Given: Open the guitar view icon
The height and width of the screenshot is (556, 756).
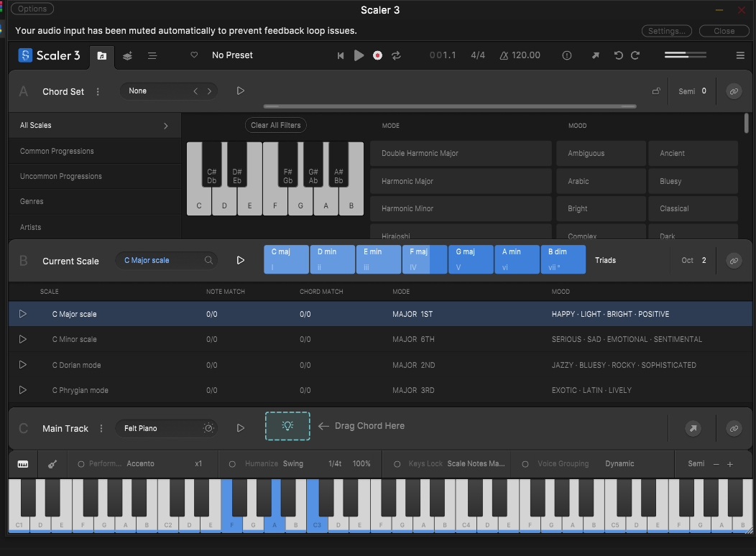Looking at the screenshot, I should (x=53, y=464).
